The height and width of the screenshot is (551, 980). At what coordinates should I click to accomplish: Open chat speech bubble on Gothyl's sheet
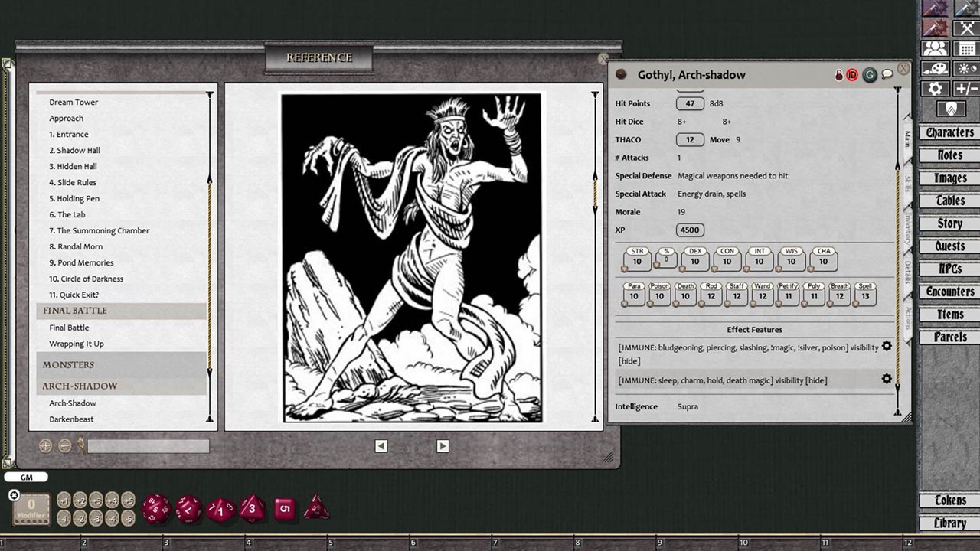pos(887,73)
